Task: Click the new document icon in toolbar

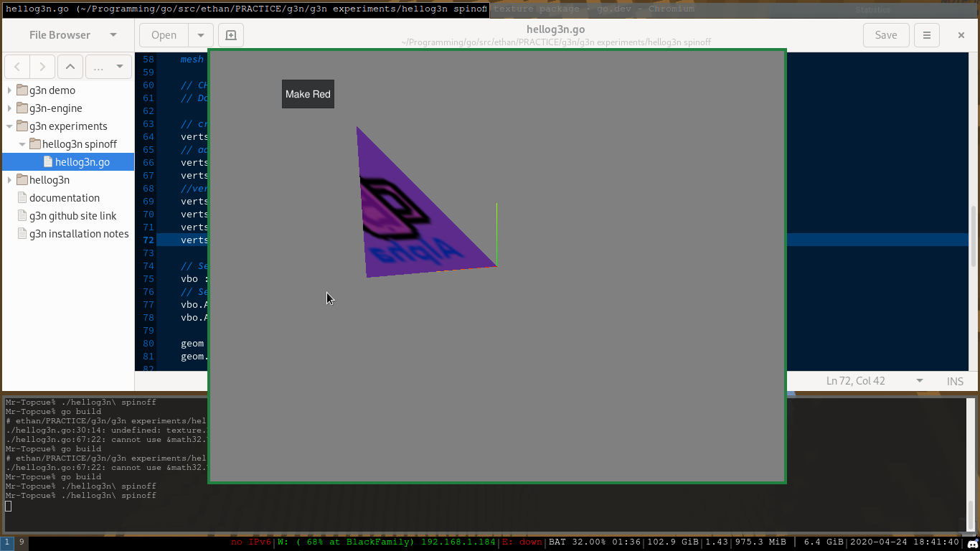Action: [231, 35]
